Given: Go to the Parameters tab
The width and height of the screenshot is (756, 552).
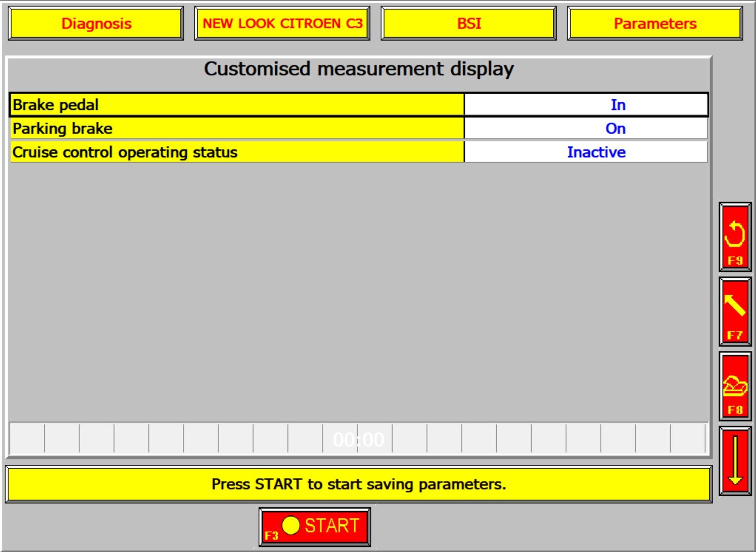Looking at the screenshot, I should click(655, 23).
